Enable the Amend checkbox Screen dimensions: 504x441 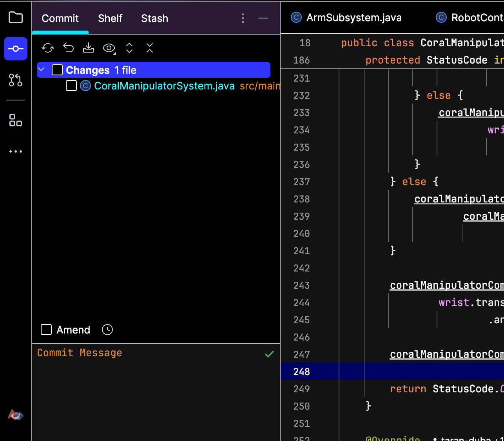click(46, 330)
